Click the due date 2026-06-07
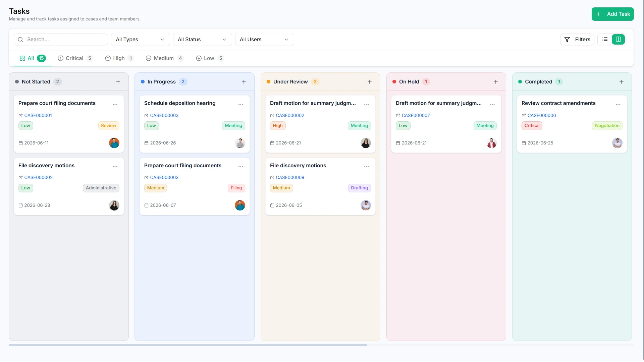The width and height of the screenshot is (644, 362). tap(163, 205)
